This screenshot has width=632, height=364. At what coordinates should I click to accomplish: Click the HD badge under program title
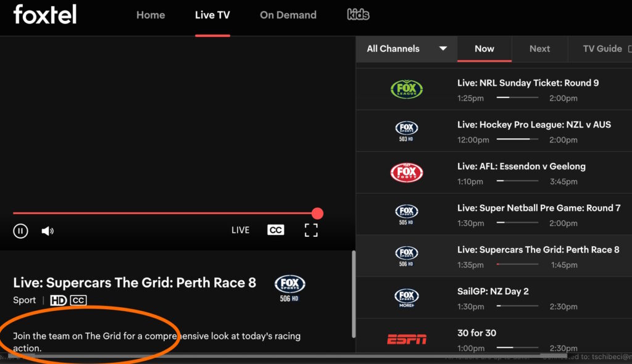(x=59, y=300)
